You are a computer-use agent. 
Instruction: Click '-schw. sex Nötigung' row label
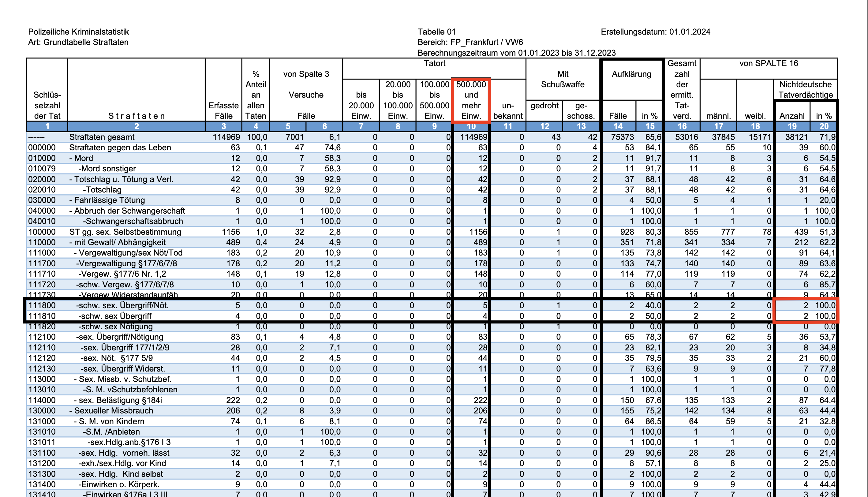(x=115, y=327)
